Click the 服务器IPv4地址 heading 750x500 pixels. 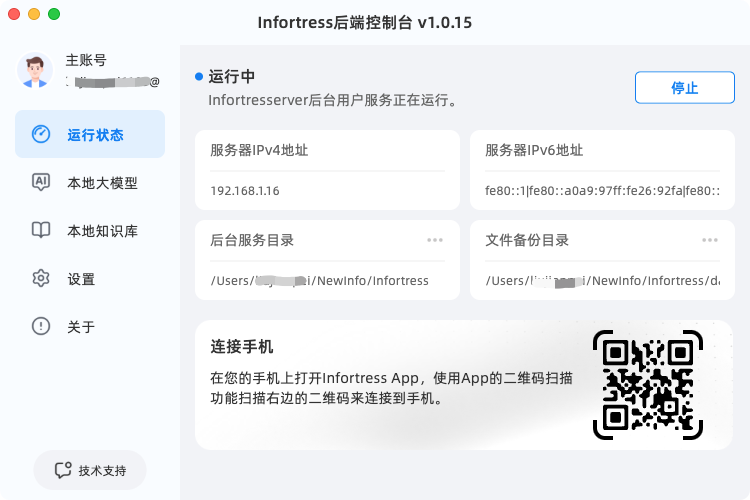(259, 150)
